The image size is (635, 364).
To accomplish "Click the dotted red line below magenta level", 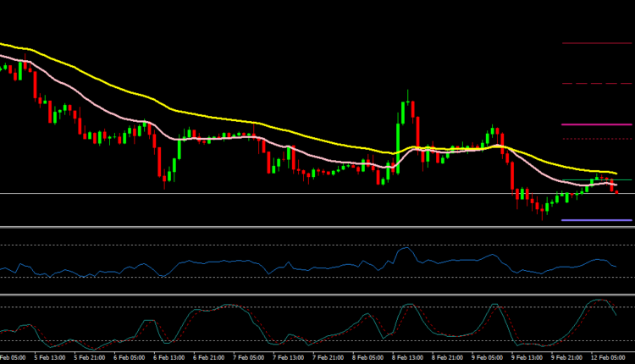I will (597, 138).
